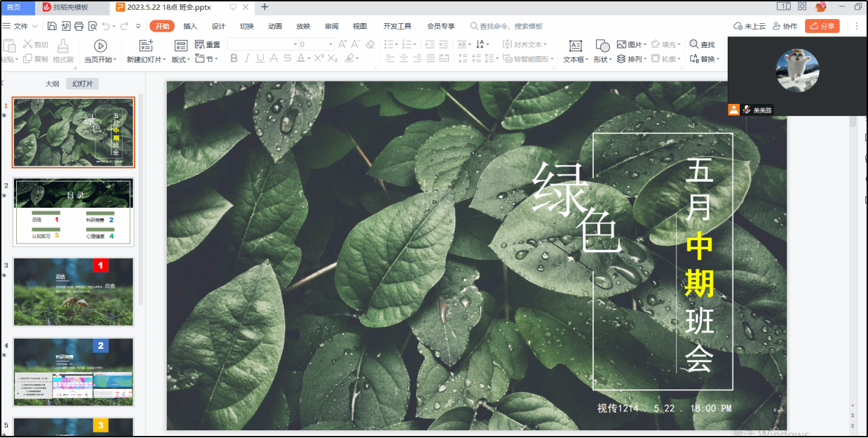Click the orange Share (分享) button
Image resolution: width=868 pixels, height=438 pixels.
point(822,26)
